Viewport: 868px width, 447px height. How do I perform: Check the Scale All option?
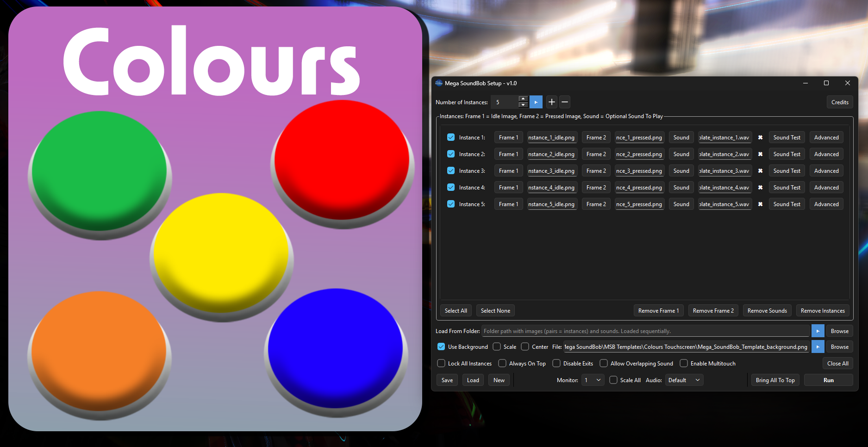point(613,380)
